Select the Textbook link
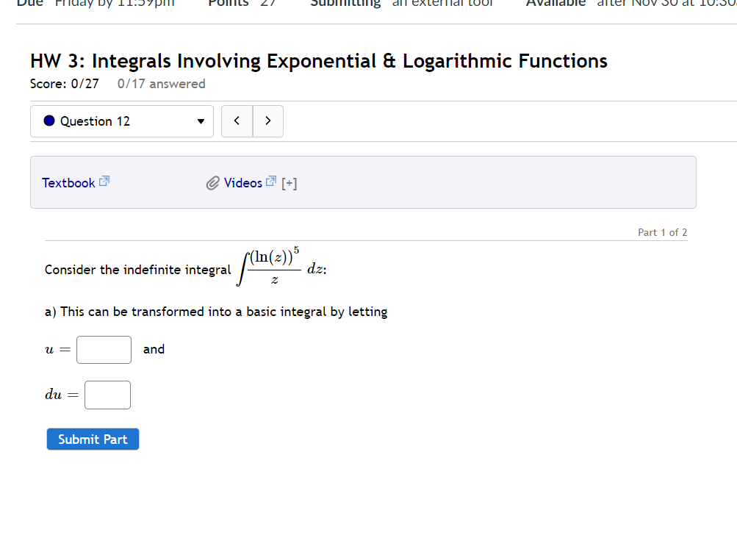The height and width of the screenshot is (560, 737). (68, 182)
